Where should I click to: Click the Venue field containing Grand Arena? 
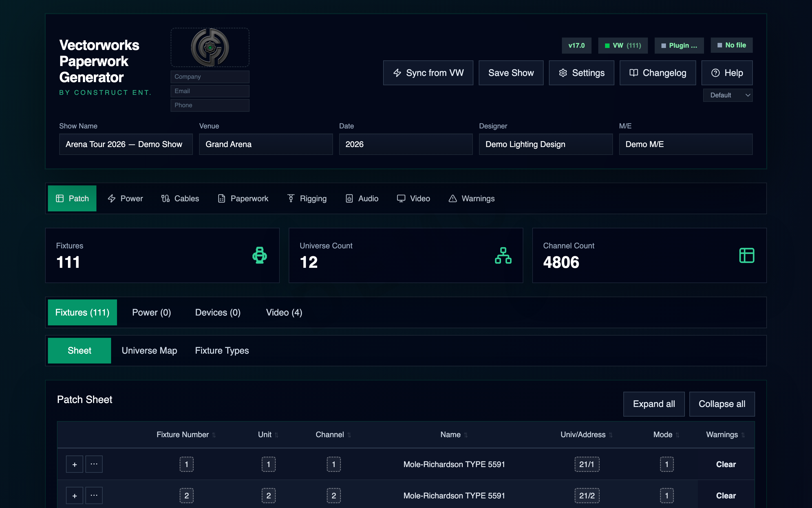(x=266, y=144)
